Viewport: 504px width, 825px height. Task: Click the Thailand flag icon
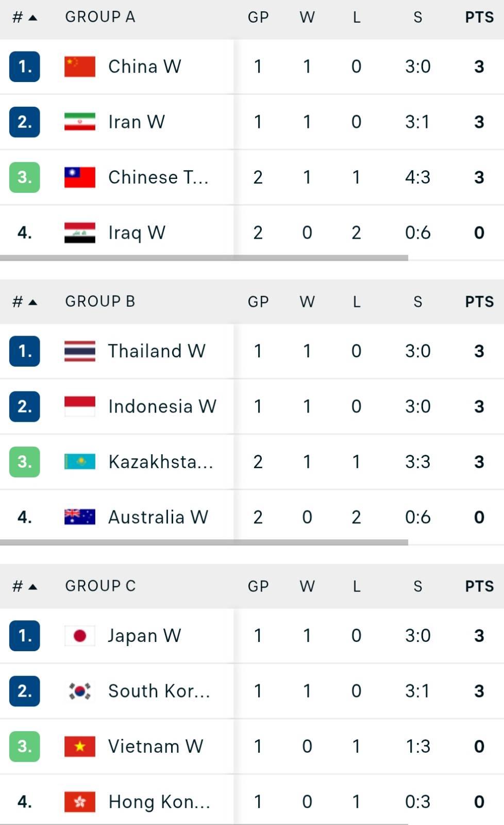[80, 351]
